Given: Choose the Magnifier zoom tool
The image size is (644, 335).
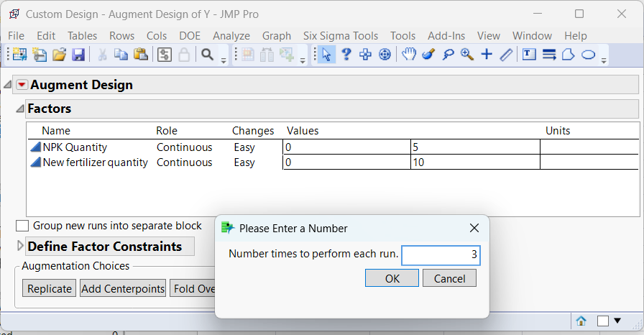Looking at the screenshot, I should 467,54.
